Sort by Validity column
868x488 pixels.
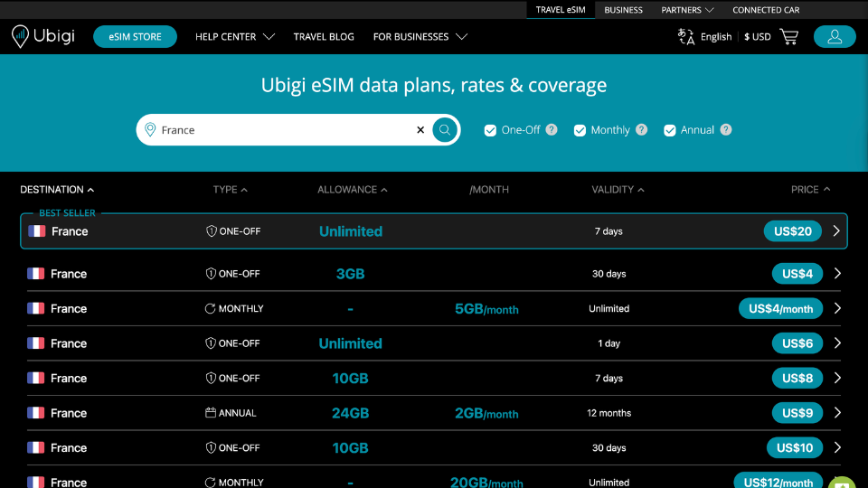click(x=618, y=189)
